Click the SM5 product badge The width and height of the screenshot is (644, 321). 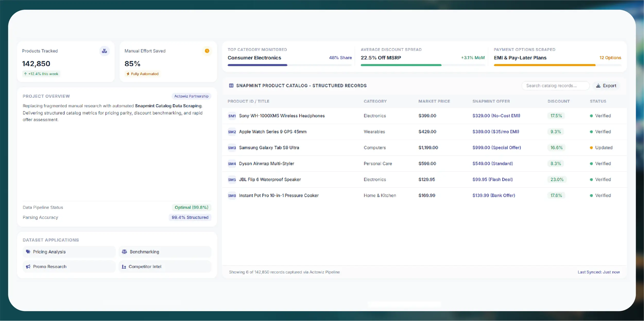click(x=232, y=180)
